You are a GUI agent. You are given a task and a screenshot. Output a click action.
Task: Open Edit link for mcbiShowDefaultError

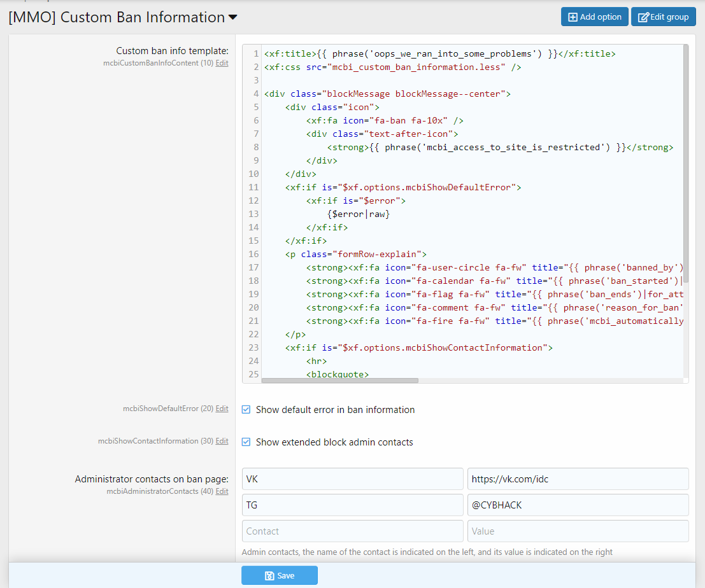tap(222, 409)
